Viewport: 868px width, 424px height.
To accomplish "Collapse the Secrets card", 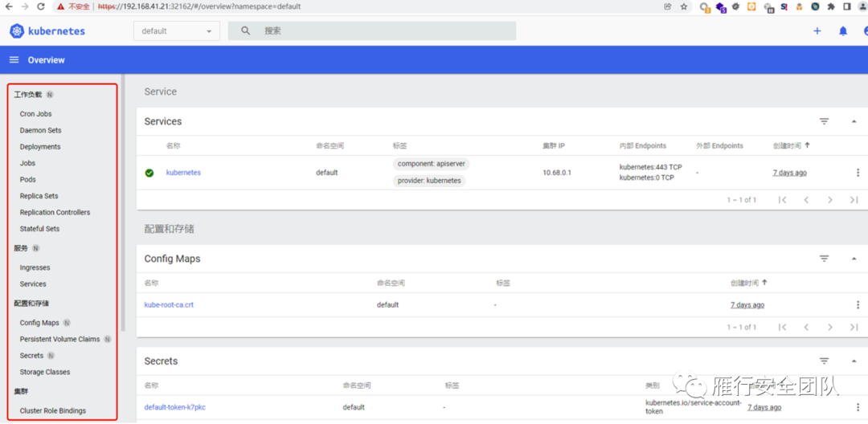I will tap(854, 361).
